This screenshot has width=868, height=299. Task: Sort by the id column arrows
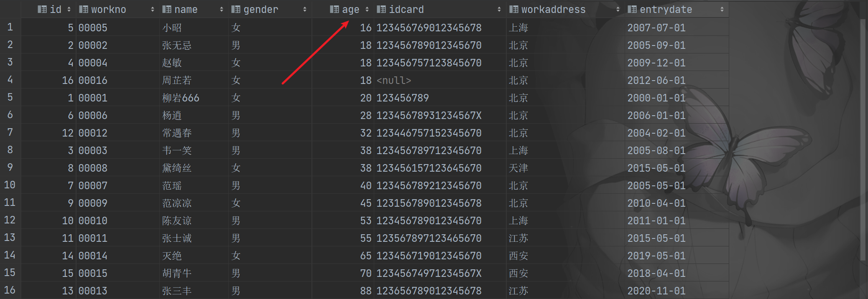click(x=69, y=9)
